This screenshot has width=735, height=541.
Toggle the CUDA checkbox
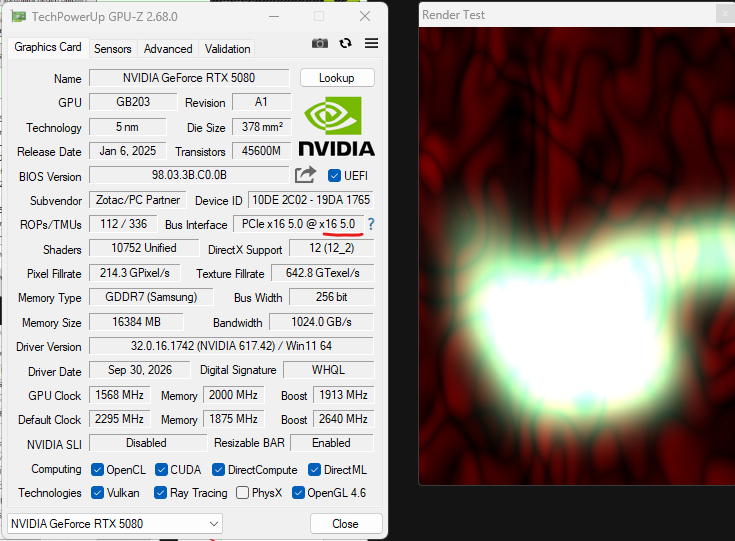point(161,470)
